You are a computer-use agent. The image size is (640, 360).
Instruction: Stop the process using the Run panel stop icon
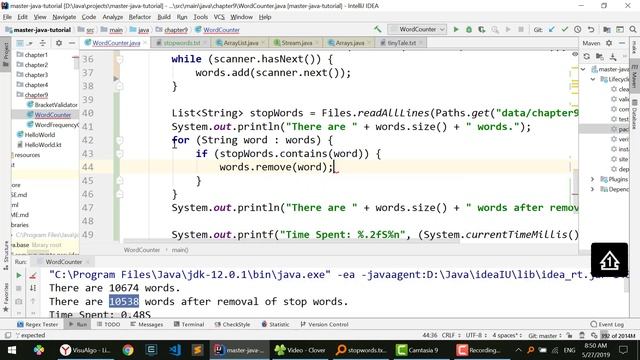tap(19, 288)
